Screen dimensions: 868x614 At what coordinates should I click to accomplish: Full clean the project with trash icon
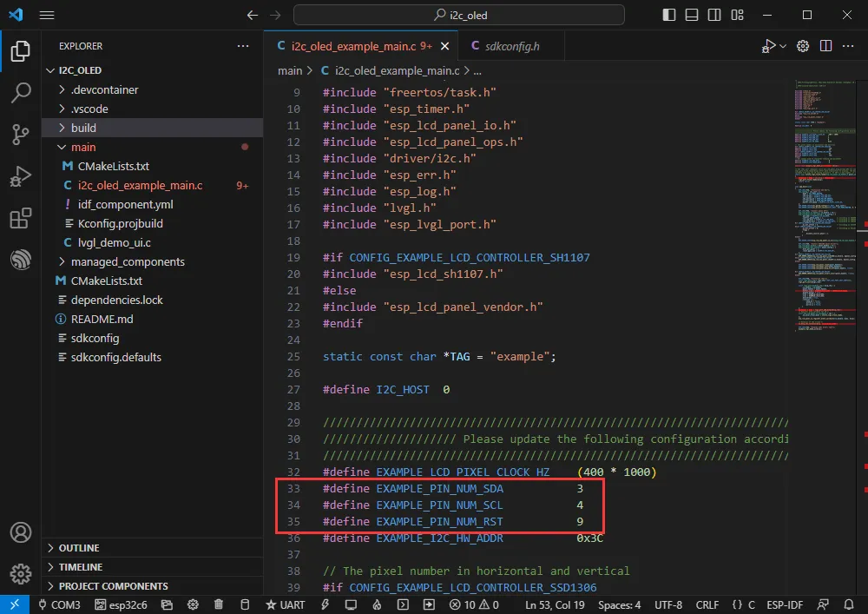pos(218,604)
